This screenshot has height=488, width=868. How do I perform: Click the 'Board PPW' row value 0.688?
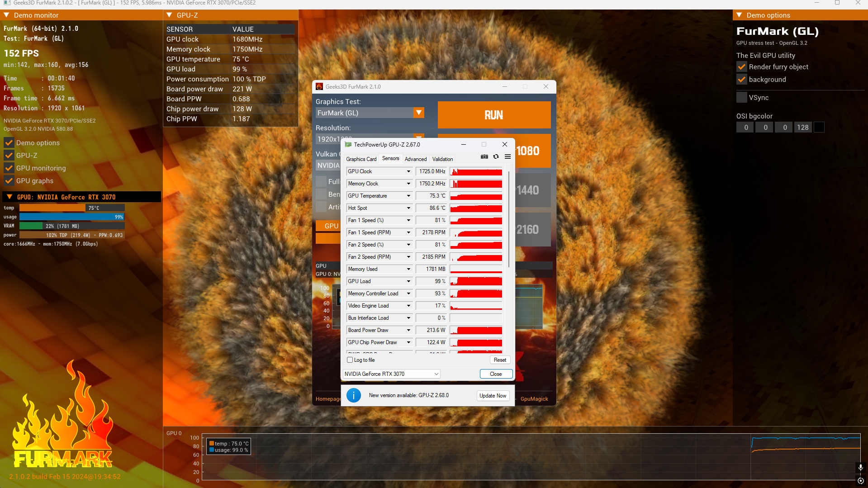click(241, 99)
